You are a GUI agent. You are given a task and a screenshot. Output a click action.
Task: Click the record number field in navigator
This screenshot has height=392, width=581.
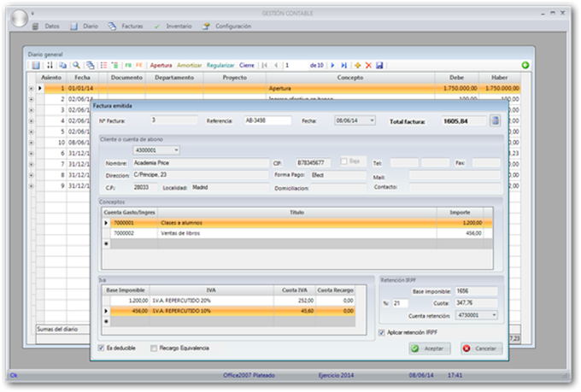(296, 65)
